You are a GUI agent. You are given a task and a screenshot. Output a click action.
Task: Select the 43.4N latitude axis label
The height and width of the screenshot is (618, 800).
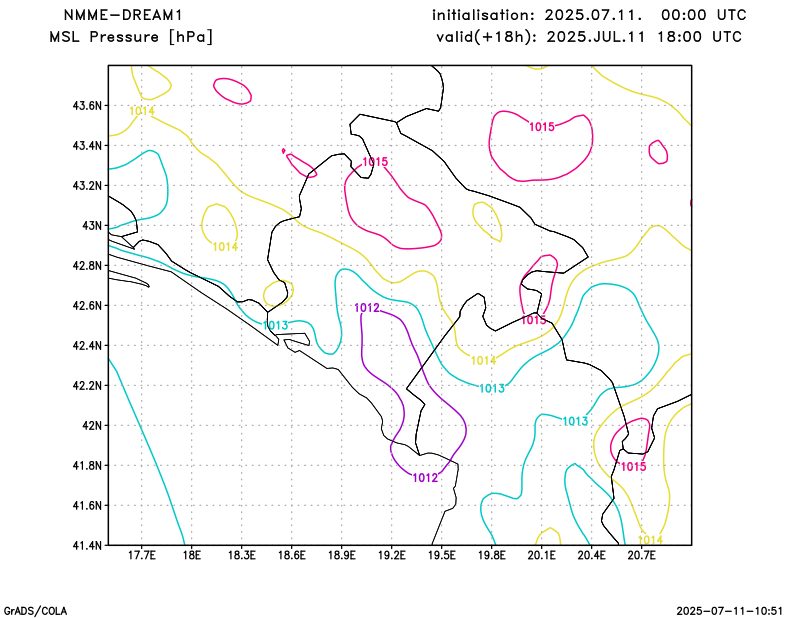pyautogui.click(x=87, y=145)
